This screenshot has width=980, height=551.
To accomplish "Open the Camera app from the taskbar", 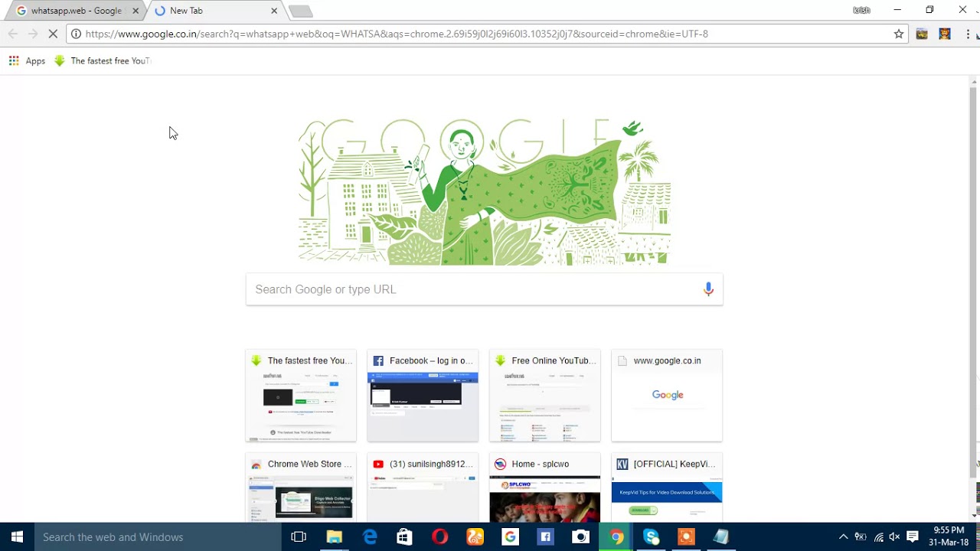I will [580, 537].
